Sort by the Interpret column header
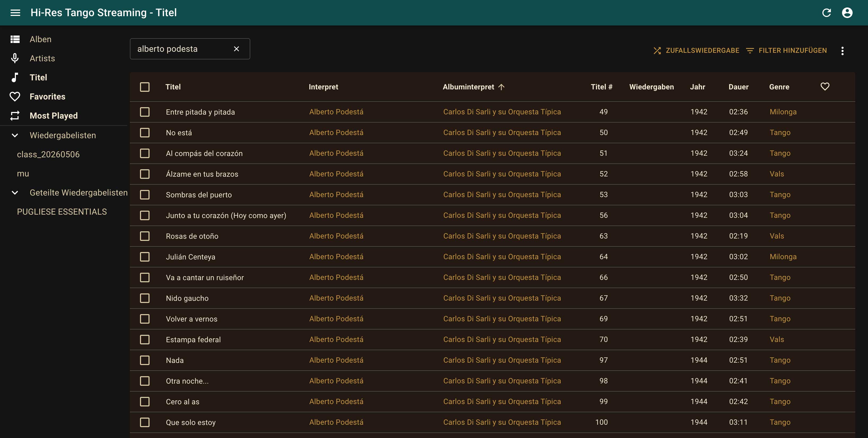 [323, 87]
